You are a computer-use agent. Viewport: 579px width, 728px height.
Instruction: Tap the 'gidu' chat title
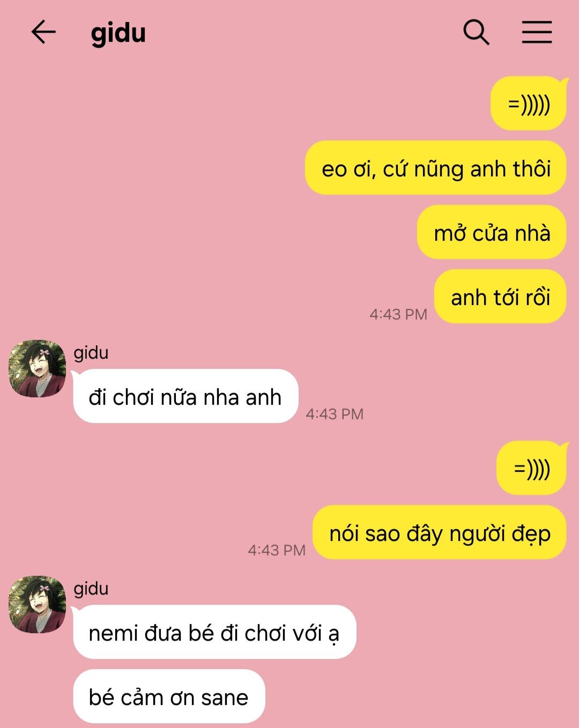pos(118,33)
